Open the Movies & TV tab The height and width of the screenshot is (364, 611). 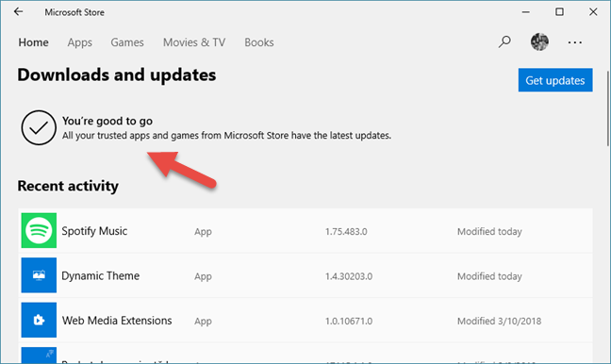(x=194, y=42)
